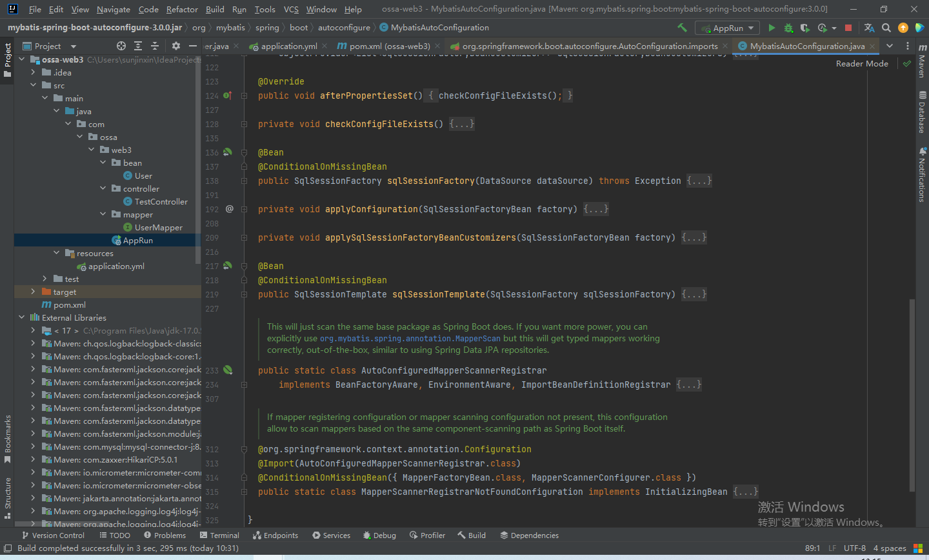Stop the running process with red square
The width and height of the screenshot is (929, 560).
pyautogui.click(x=848, y=28)
